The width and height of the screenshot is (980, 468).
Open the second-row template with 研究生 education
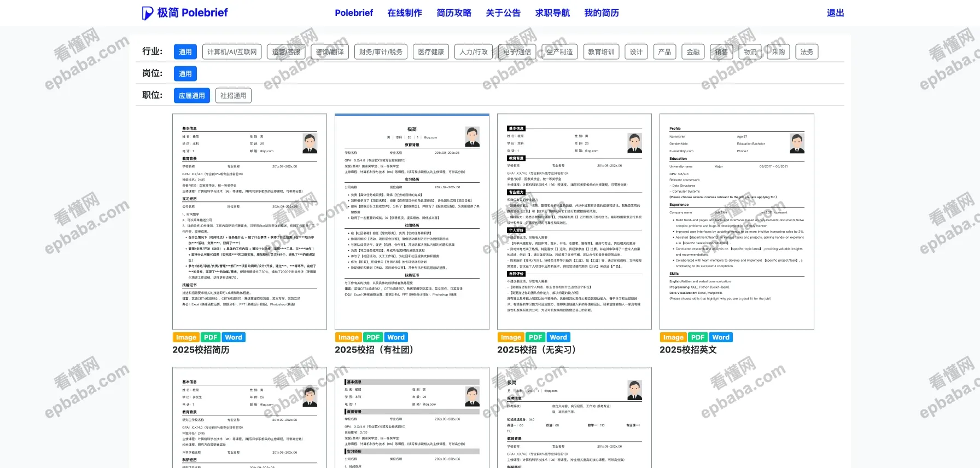tap(249, 418)
